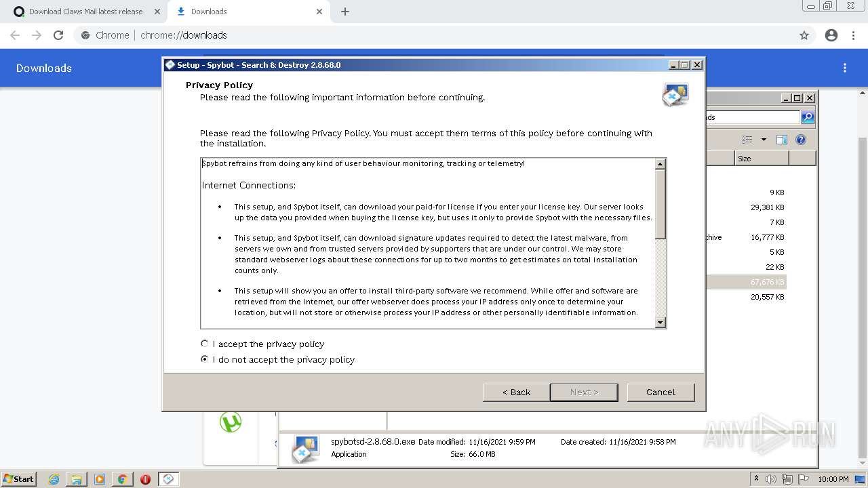The image size is (868, 488).
Task: Click the privacy policy scrollbar thumb
Action: (x=660, y=204)
